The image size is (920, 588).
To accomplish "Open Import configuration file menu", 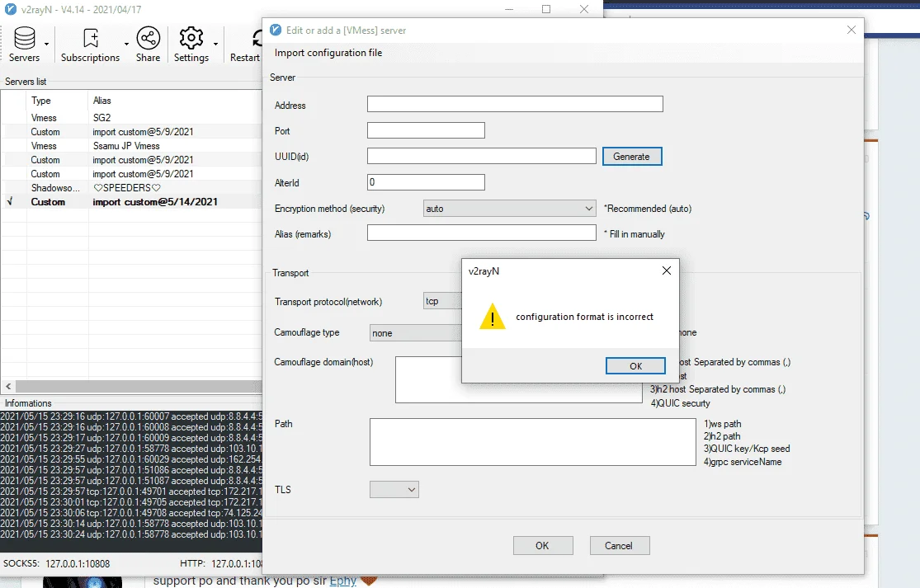I will coord(328,53).
